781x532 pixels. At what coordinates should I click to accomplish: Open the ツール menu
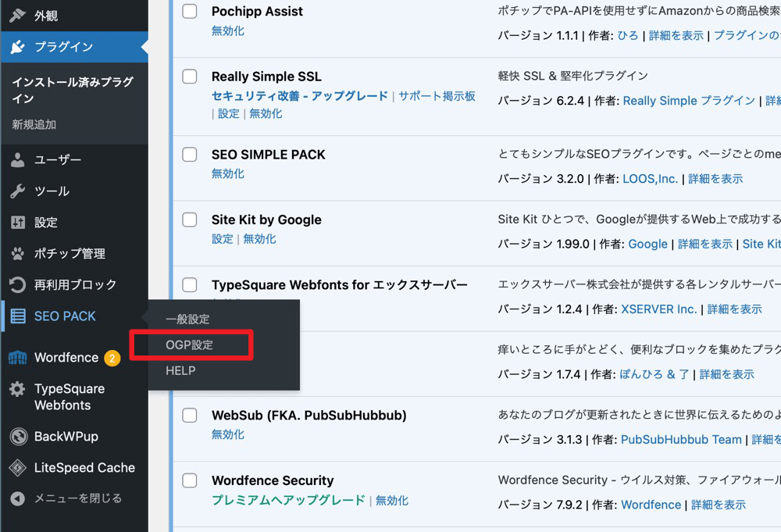coord(74,191)
